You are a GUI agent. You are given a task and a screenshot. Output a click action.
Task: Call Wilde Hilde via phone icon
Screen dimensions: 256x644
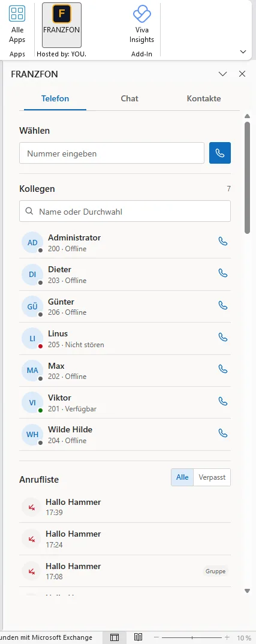222,434
